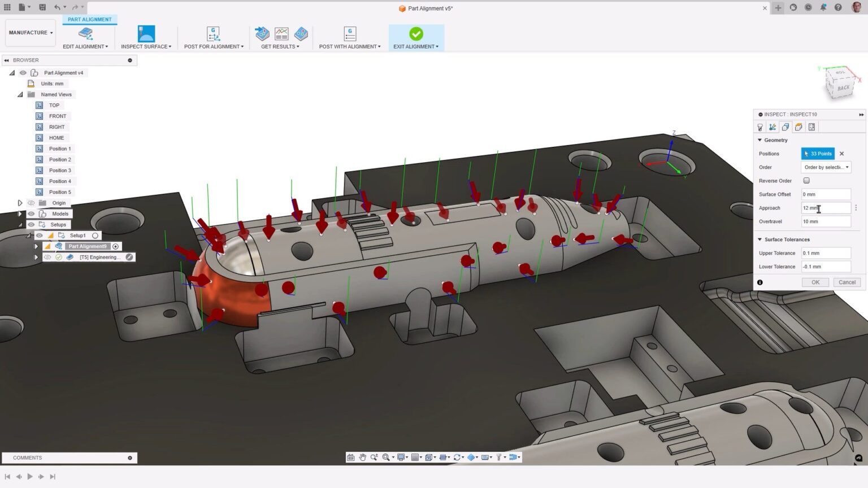Click the 33 Points selection chip
868x488 pixels.
tap(818, 153)
